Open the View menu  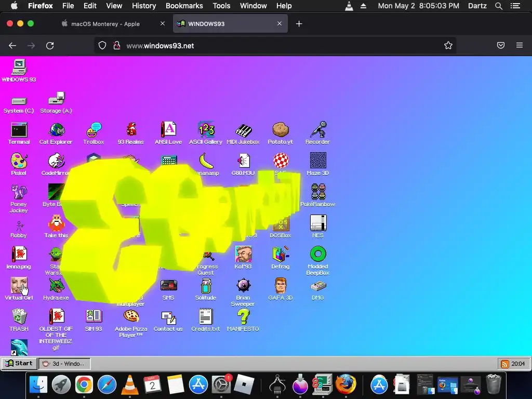(114, 6)
